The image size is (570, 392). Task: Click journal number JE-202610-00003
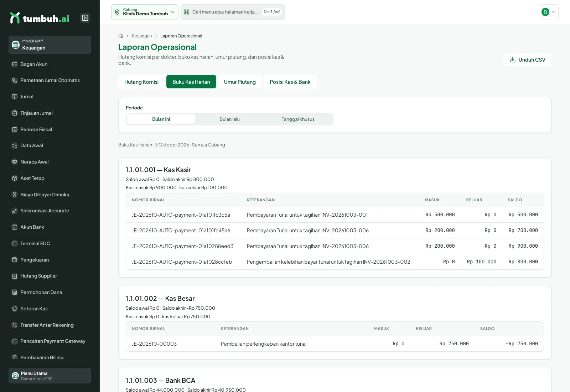click(154, 344)
